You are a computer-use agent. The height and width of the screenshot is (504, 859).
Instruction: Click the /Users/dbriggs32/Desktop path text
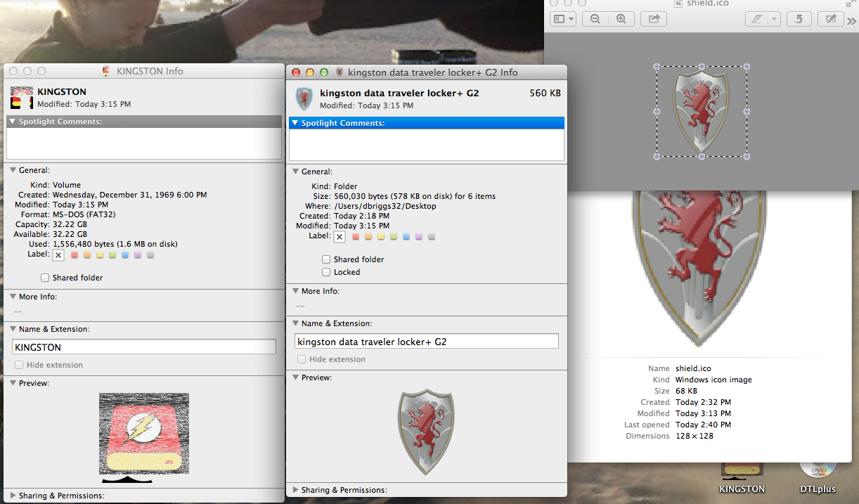[385, 206]
